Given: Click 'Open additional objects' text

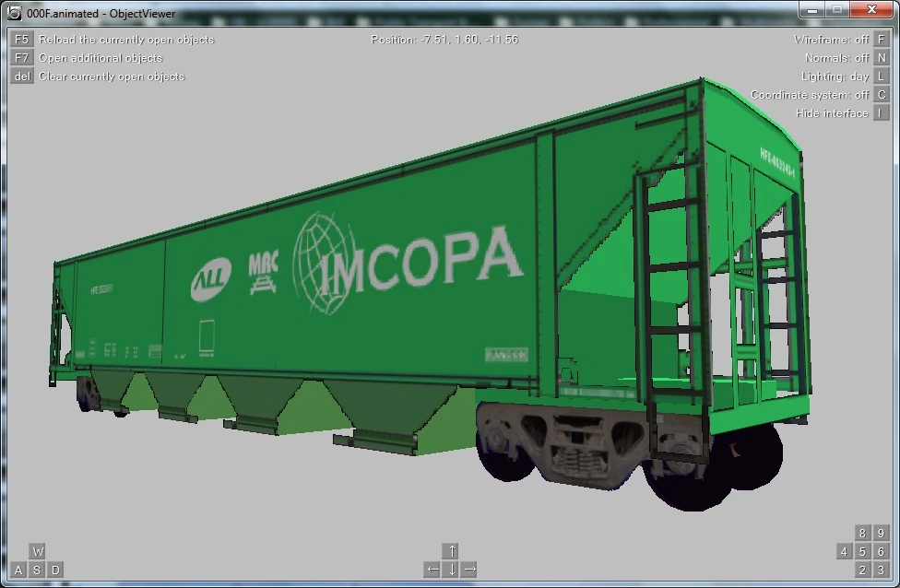Looking at the screenshot, I should 101,58.
